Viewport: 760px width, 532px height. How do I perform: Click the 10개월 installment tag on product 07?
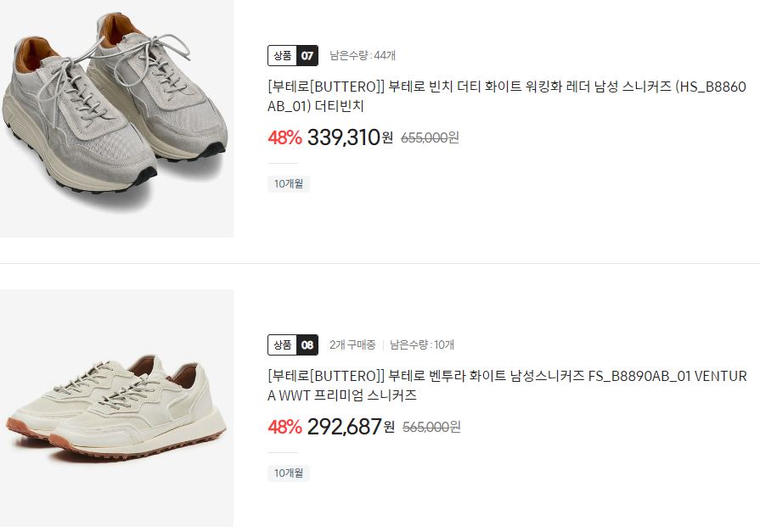click(289, 183)
